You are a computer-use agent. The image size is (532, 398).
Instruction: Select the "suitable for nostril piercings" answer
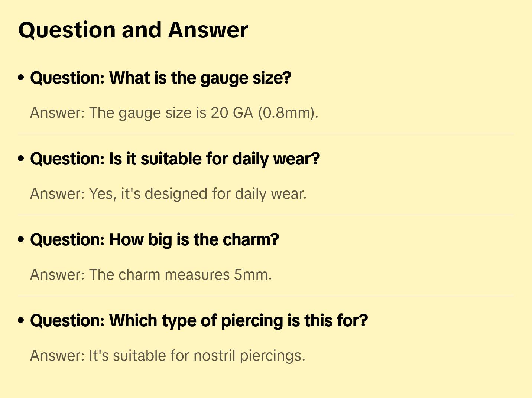coord(167,356)
